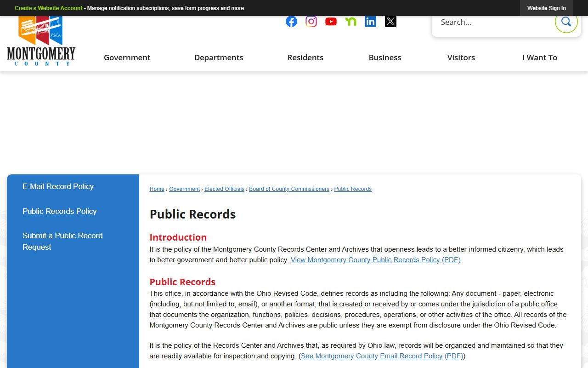Open the Visitors menu
Screen dimensions: 588x368
tap(461, 57)
